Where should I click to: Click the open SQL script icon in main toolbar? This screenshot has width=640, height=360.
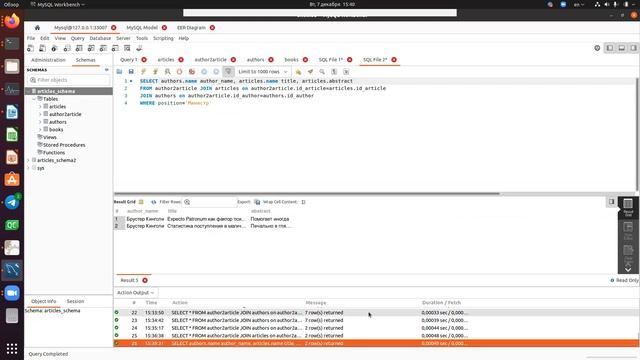42,48
